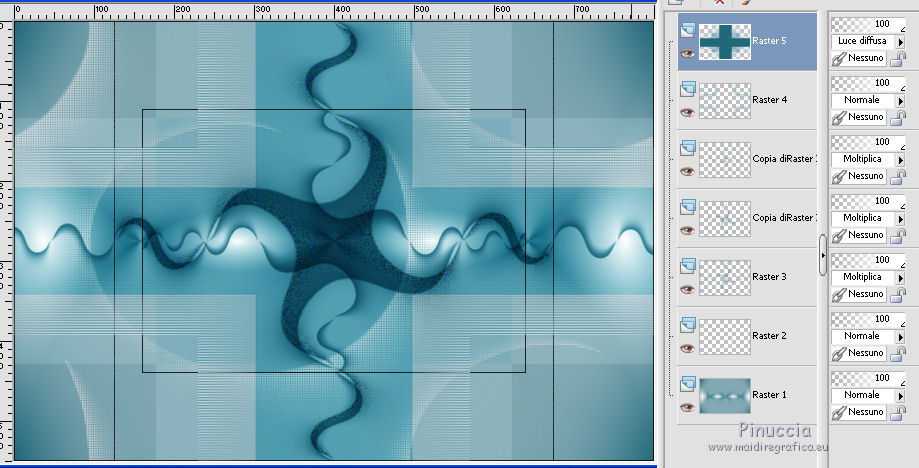Image resolution: width=919 pixels, height=468 pixels.
Task: Toggle the transparency lock icon for Raster 2
Action: click(898, 354)
